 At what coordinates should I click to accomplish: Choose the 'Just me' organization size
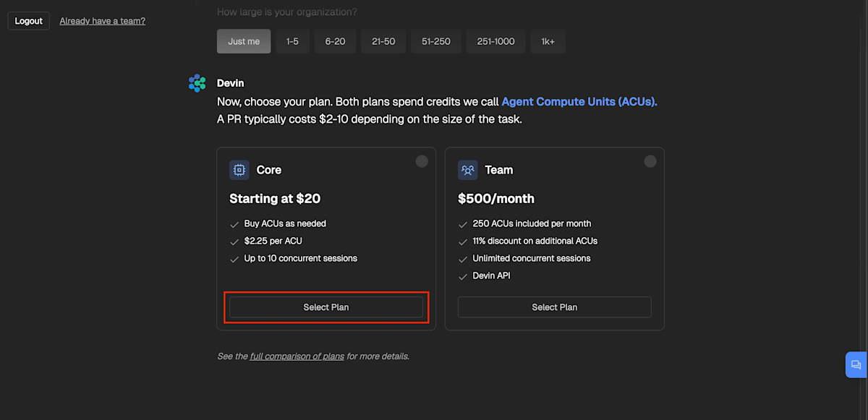[244, 41]
